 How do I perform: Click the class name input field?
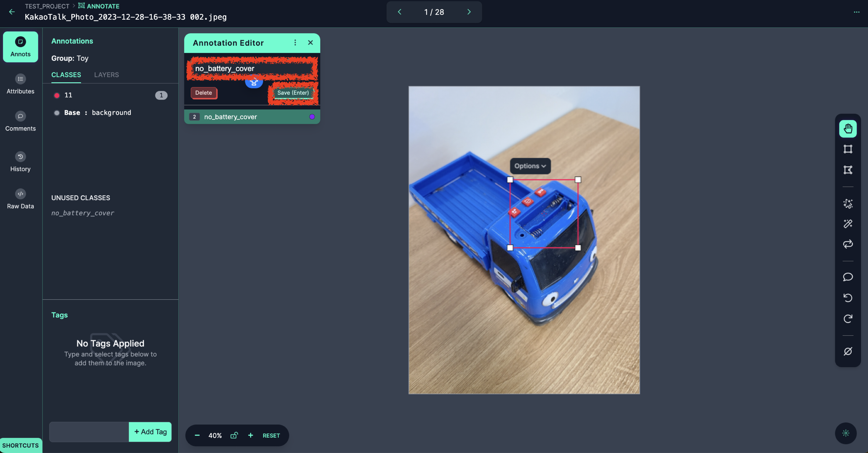[252, 68]
